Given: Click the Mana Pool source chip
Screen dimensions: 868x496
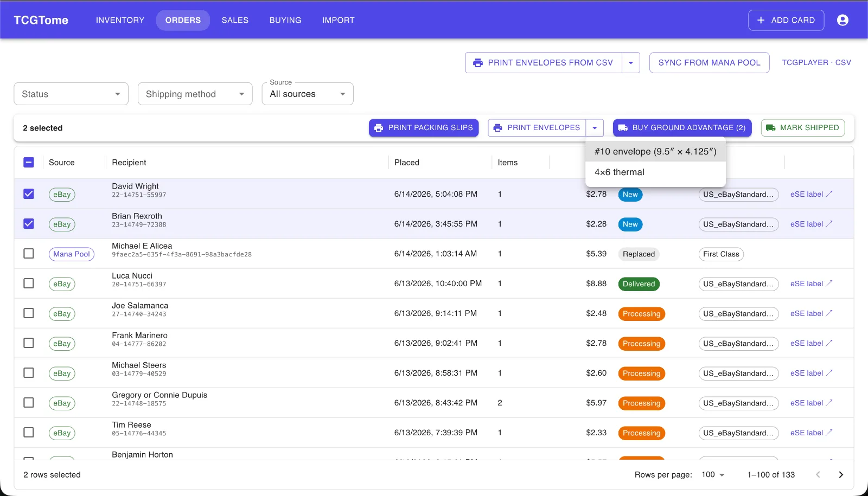Looking at the screenshot, I should coord(72,254).
